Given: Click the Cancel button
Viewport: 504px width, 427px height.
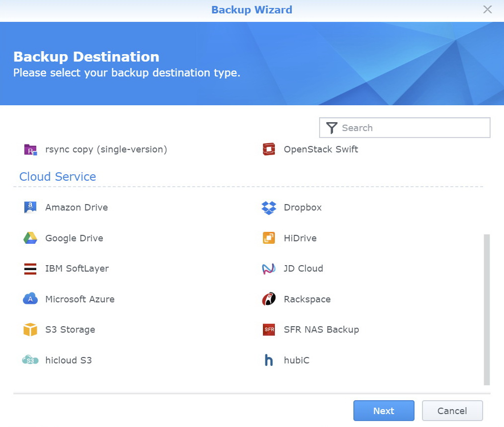Looking at the screenshot, I should (x=452, y=411).
